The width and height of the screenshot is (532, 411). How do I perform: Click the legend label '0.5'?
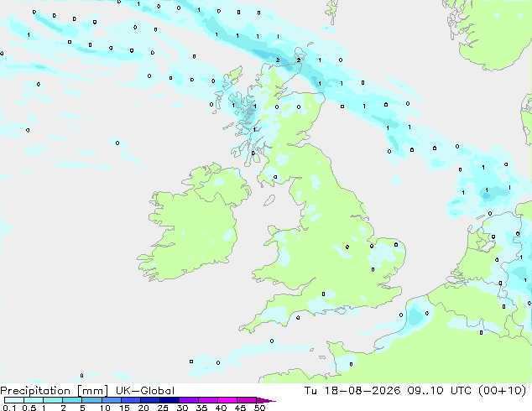(29, 408)
